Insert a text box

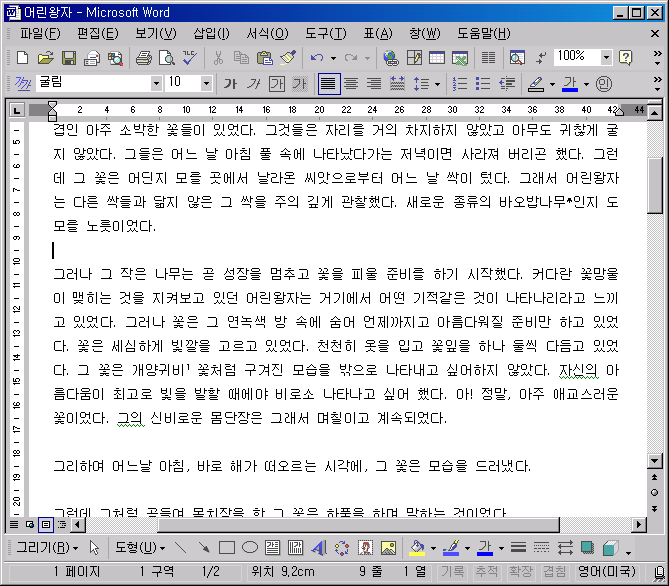pos(272,548)
